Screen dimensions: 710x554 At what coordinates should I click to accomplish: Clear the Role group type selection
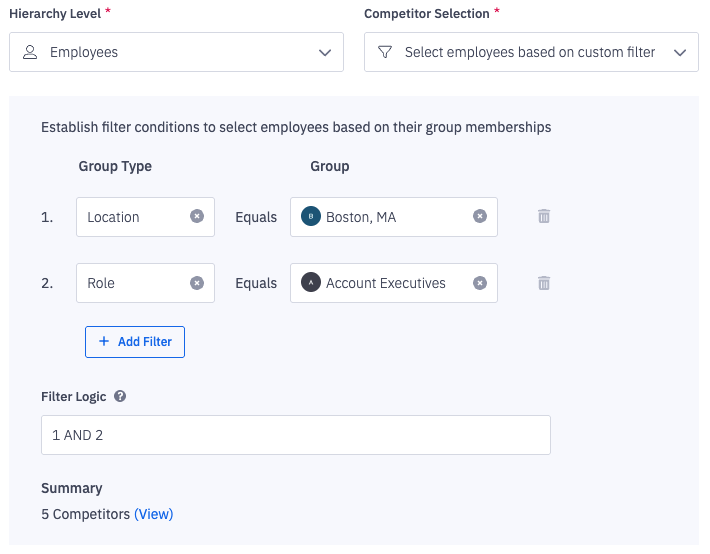pos(197,283)
